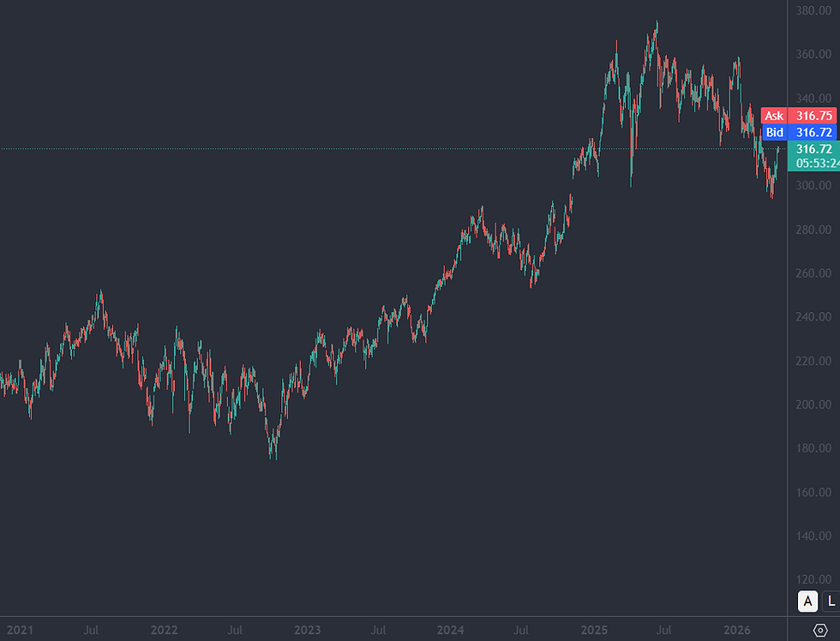Image resolution: width=840 pixels, height=641 pixels.
Task: Click the 2023 time axis label
Action: 307,631
